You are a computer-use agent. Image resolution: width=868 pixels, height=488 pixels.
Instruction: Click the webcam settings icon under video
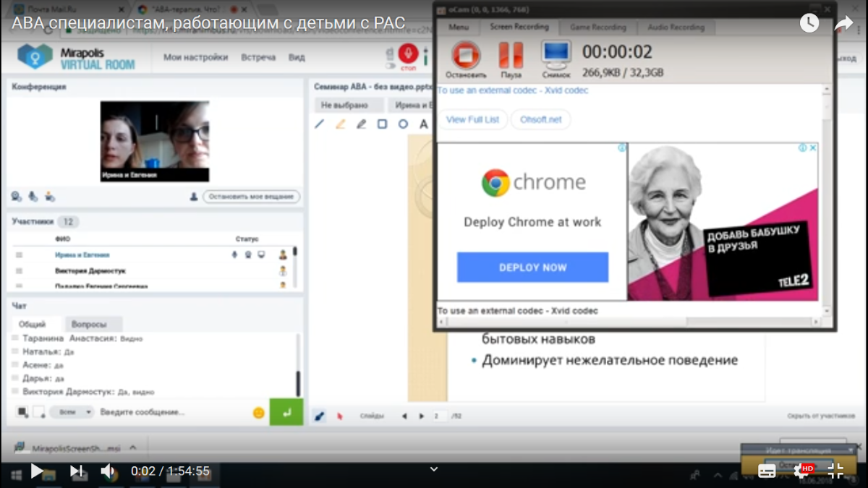click(x=17, y=197)
